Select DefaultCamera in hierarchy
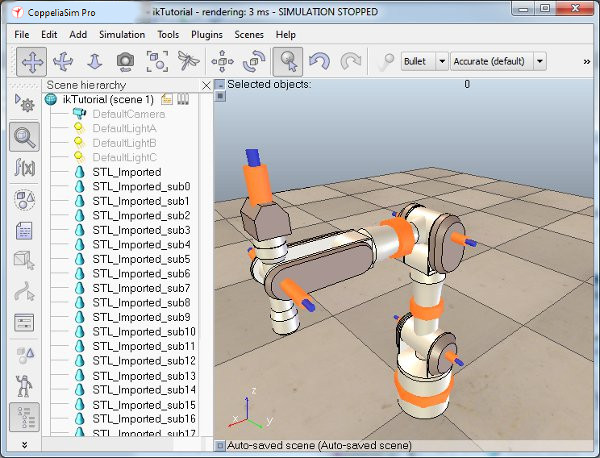 click(x=129, y=114)
